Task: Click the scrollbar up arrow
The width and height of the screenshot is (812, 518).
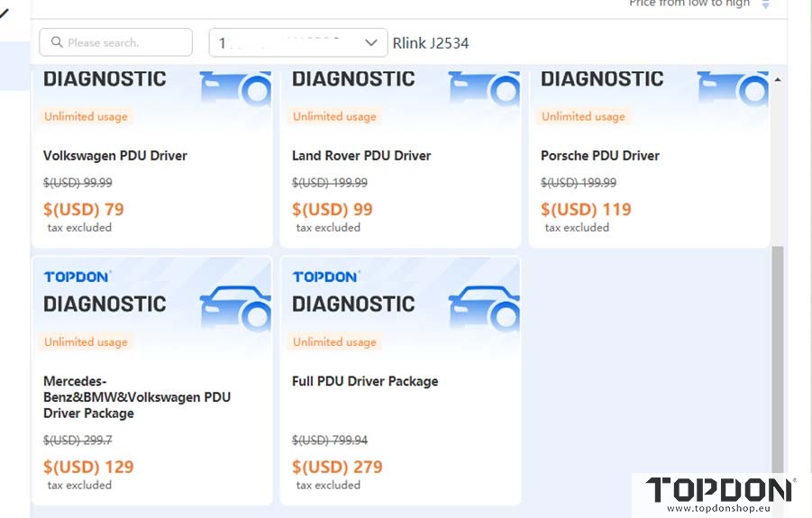Action: click(x=778, y=79)
